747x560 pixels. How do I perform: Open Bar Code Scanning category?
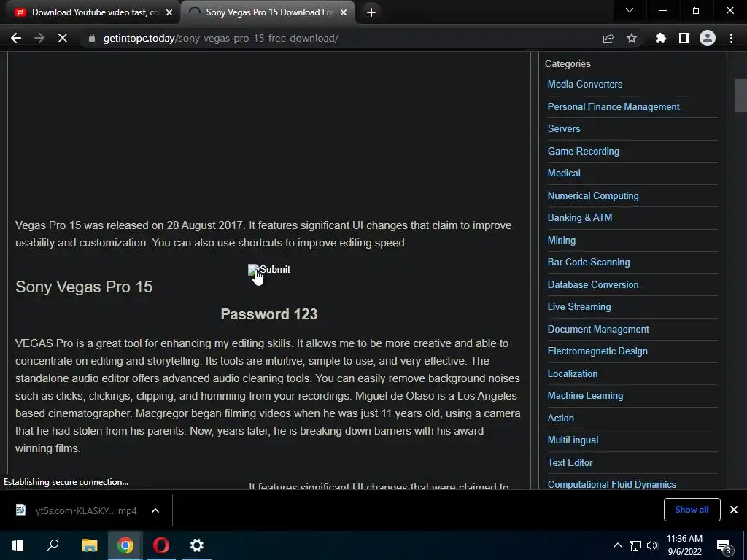click(589, 262)
